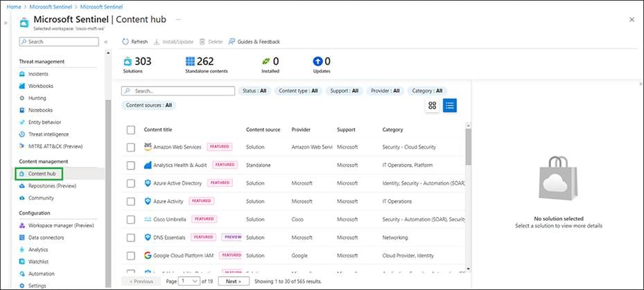644x290 pixels.
Task: Go to the Hunting section
Action: [37, 98]
